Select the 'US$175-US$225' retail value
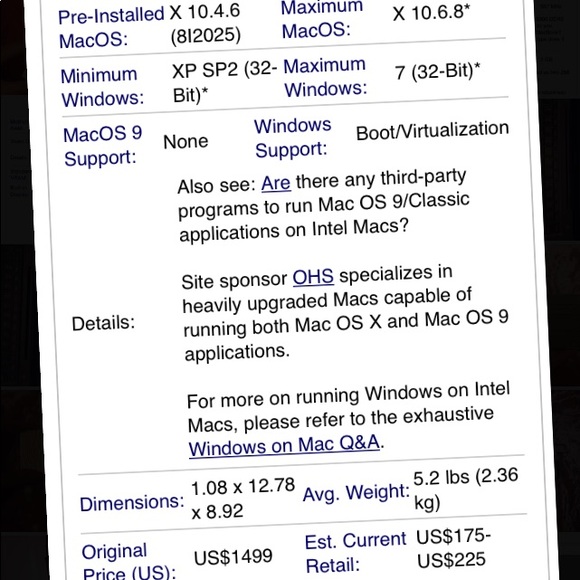Screen dimensions: 580x580 (453, 548)
